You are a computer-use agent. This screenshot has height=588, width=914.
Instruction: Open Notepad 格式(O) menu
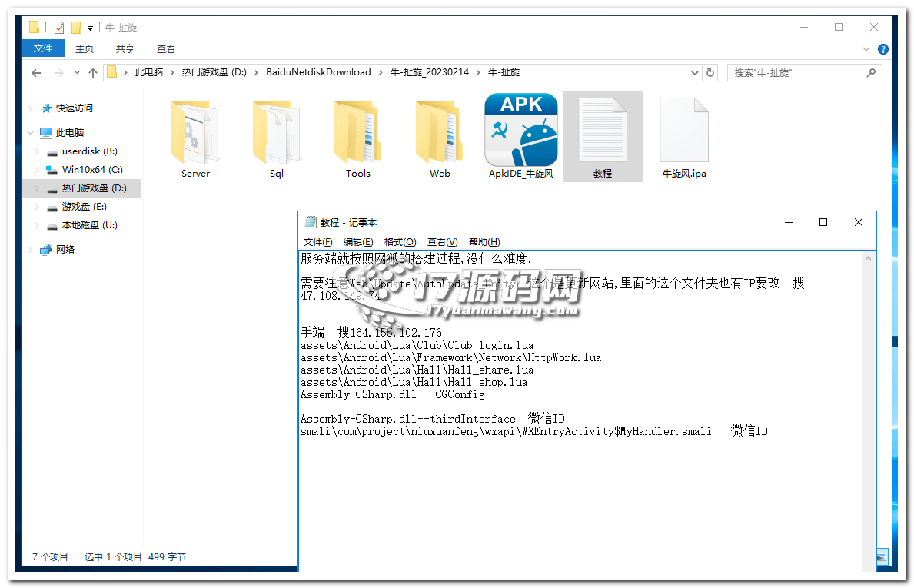[400, 242]
